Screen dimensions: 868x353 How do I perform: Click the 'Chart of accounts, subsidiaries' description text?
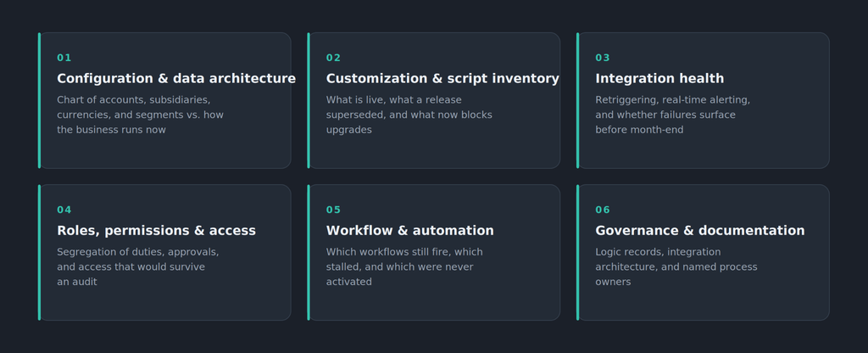click(x=140, y=115)
